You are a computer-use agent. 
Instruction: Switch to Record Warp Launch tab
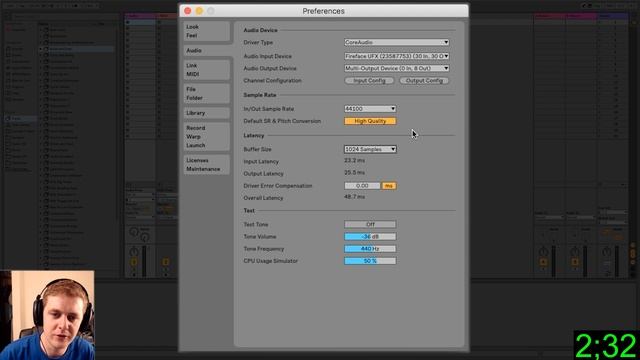(x=207, y=136)
